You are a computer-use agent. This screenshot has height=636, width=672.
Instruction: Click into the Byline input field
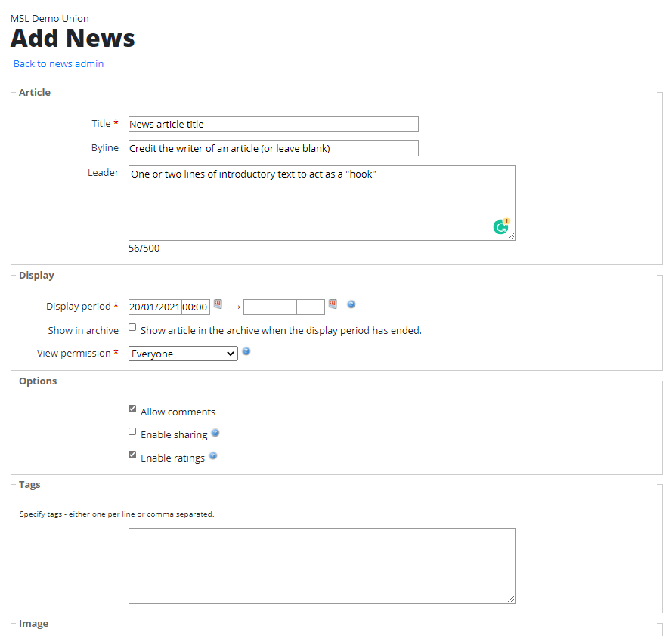pyautogui.click(x=274, y=148)
